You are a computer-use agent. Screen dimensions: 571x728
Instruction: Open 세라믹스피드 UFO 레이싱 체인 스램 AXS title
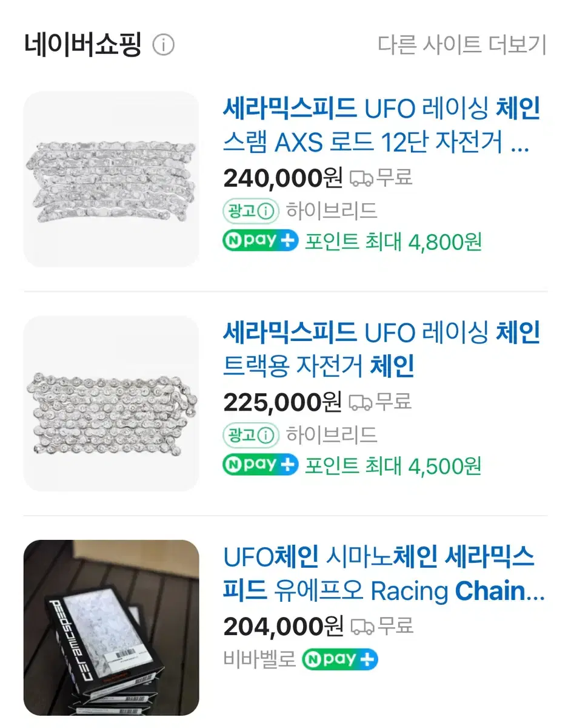[x=382, y=127]
